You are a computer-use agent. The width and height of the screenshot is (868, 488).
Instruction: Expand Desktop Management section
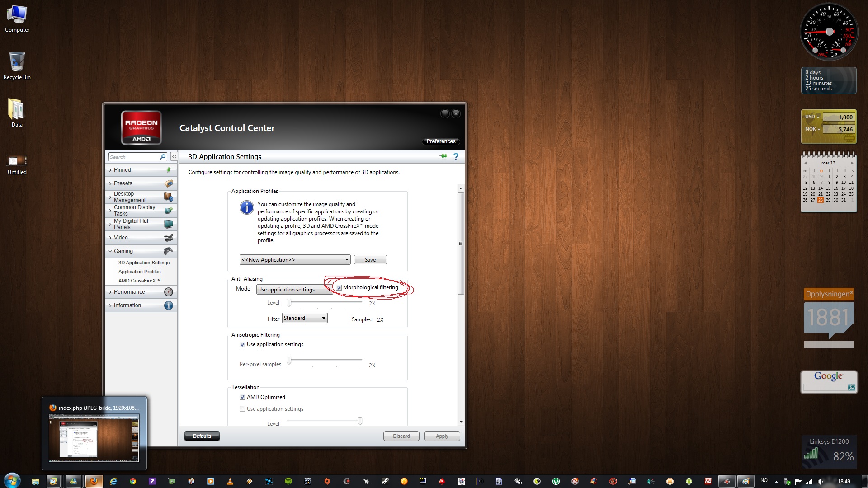click(x=110, y=197)
